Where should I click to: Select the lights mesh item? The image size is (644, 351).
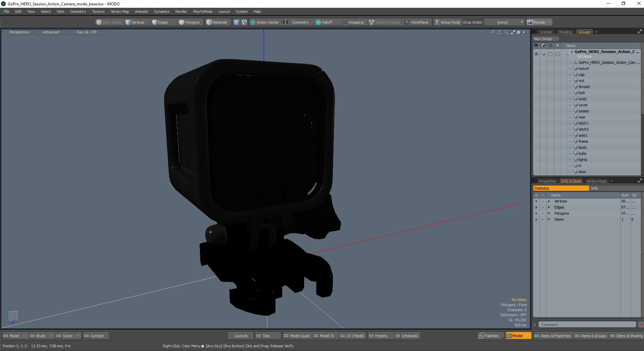(583, 160)
